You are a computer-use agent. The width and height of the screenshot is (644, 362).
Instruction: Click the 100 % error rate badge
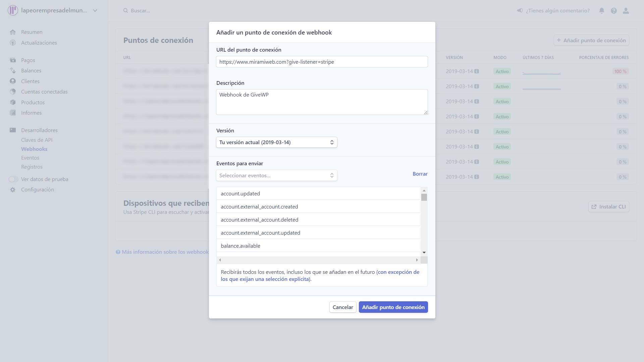click(620, 71)
